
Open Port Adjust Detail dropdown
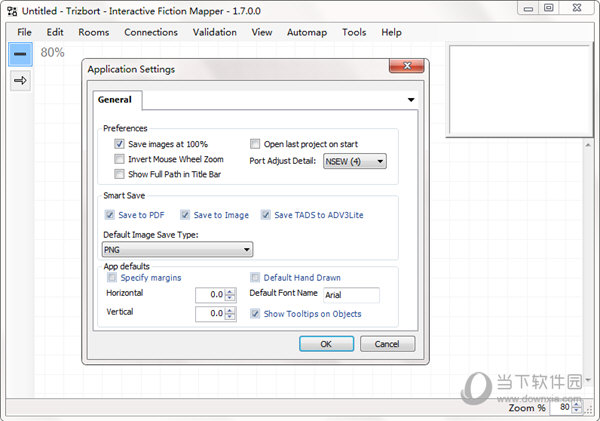click(355, 161)
